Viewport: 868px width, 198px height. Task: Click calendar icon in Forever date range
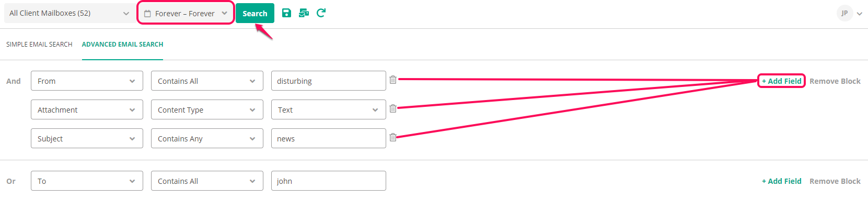[x=147, y=14]
